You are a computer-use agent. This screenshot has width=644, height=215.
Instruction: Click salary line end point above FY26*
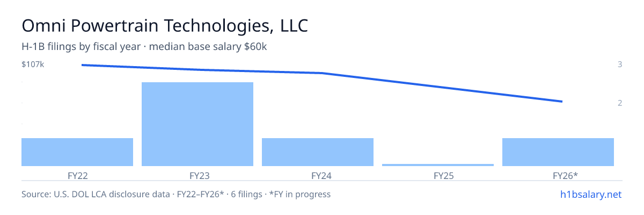pyautogui.click(x=562, y=101)
